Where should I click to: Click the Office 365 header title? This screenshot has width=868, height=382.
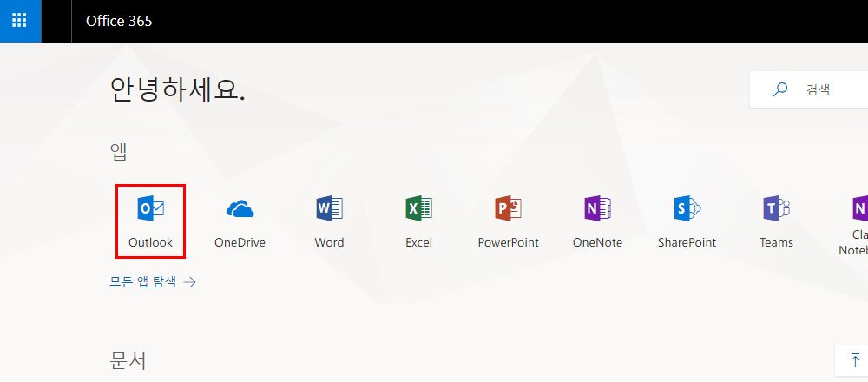click(119, 21)
